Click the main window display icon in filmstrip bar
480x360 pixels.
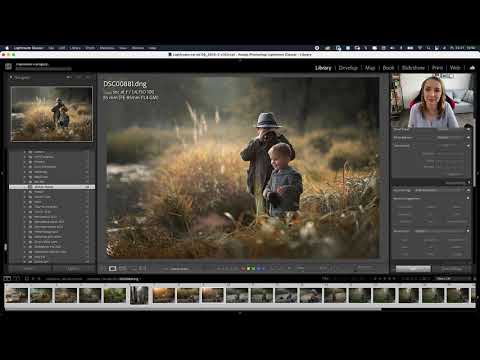click(x=7, y=279)
